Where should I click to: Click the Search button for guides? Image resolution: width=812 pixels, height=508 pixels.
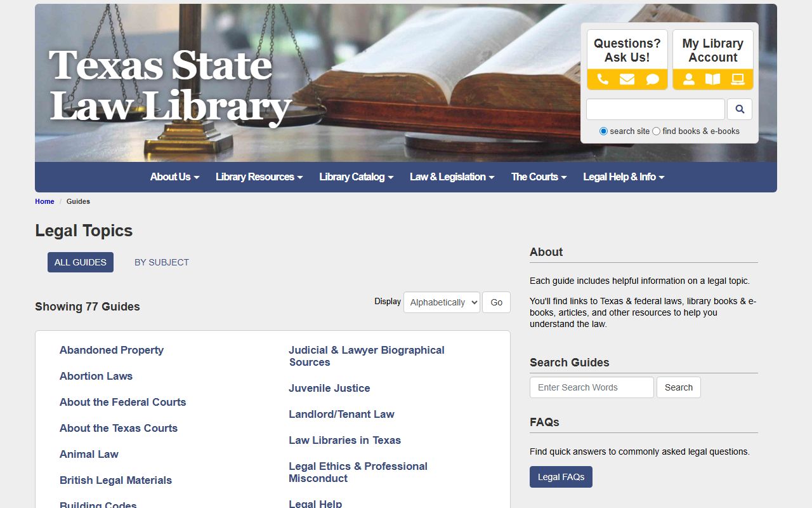[678, 387]
